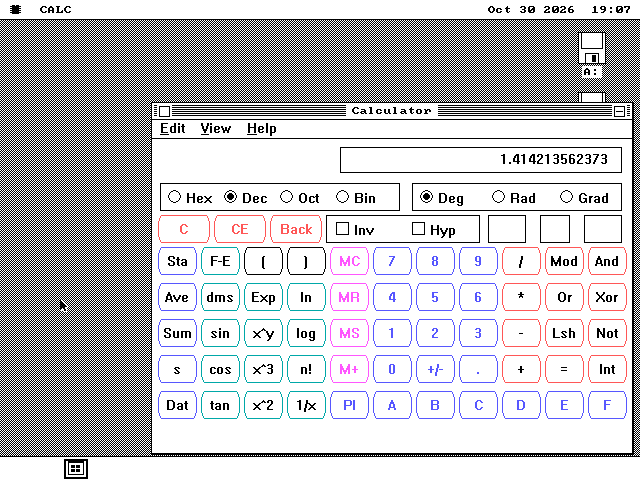
Task: Select the Bin radio button
Action: tap(356, 198)
